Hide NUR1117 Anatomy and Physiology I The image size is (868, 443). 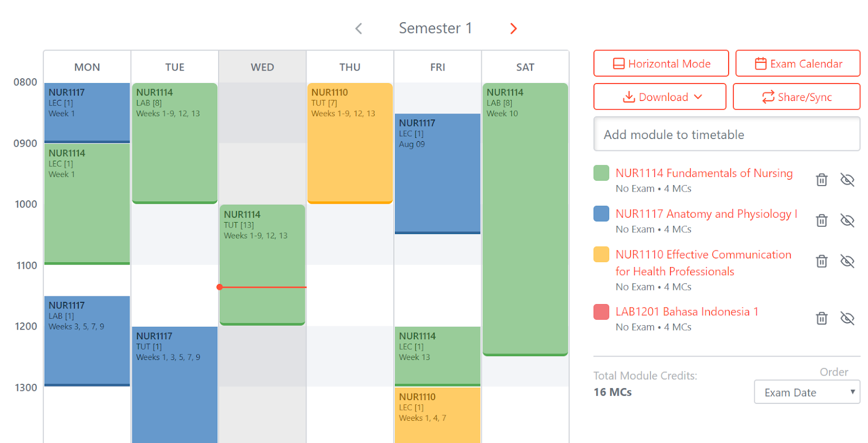tap(847, 220)
